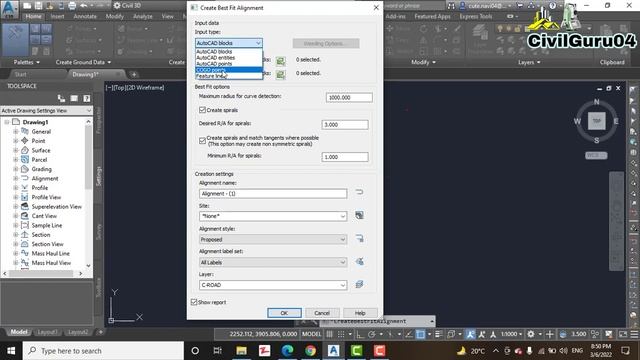Switch to the Model layout tab
Image resolution: width=640 pixels, height=360 pixels.
(19, 332)
